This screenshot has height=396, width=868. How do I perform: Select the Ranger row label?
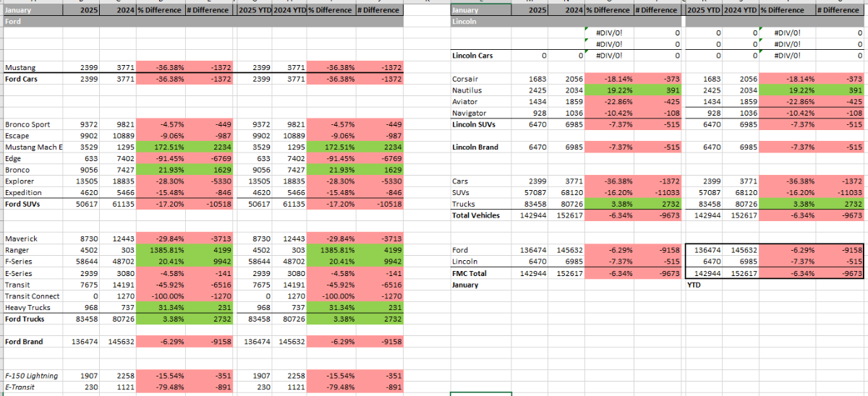pyautogui.click(x=17, y=250)
